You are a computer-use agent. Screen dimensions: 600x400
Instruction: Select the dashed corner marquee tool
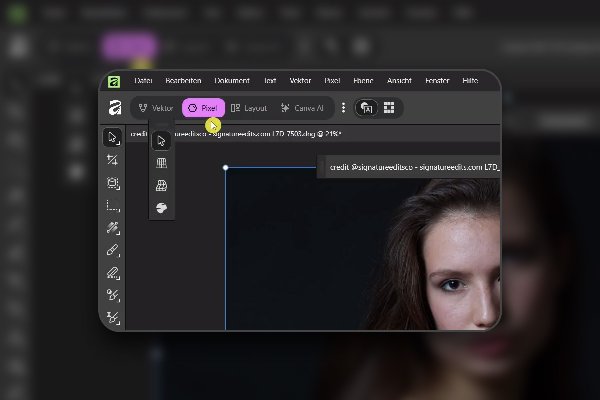(113, 206)
